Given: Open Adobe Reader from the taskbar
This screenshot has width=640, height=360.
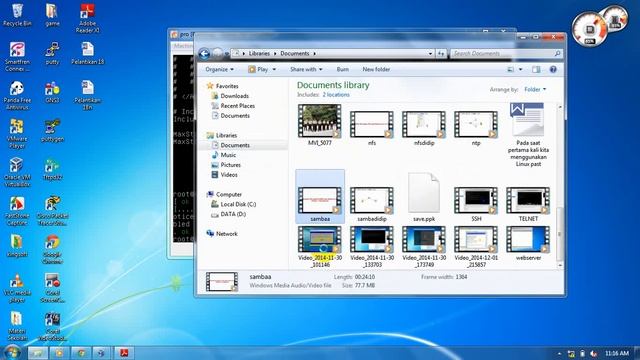Looking at the screenshot, I should click(x=124, y=353).
